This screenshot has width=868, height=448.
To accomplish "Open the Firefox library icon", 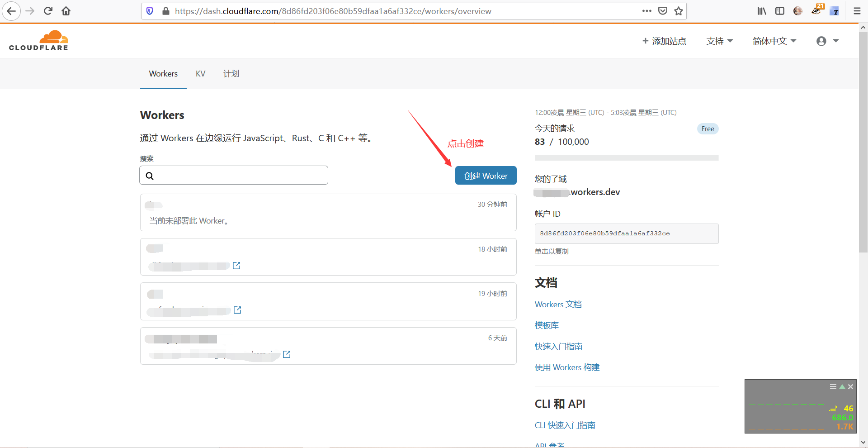I will (x=762, y=11).
